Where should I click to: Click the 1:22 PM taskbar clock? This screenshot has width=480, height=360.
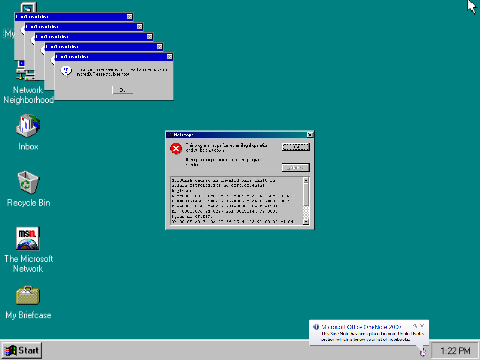455,351
